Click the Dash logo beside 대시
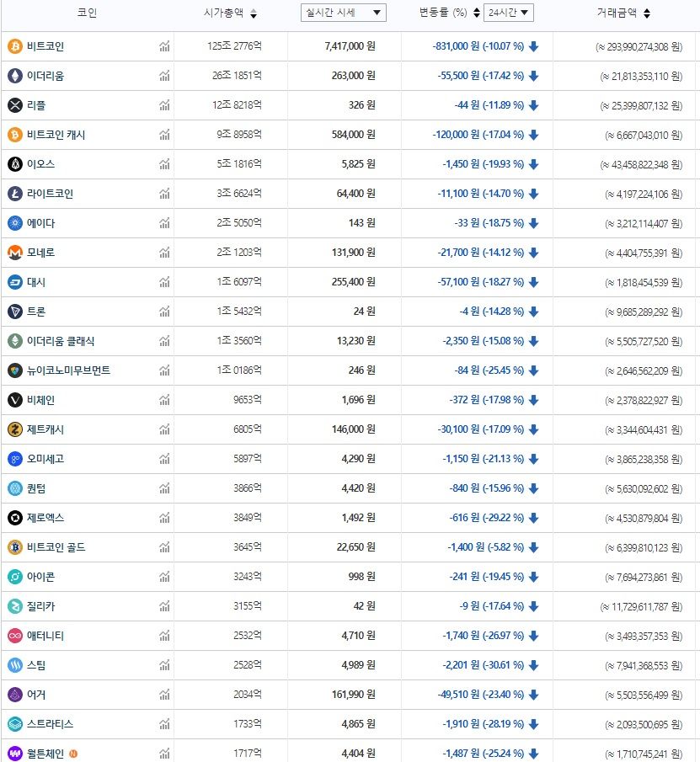The image size is (700, 762). point(15,282)
